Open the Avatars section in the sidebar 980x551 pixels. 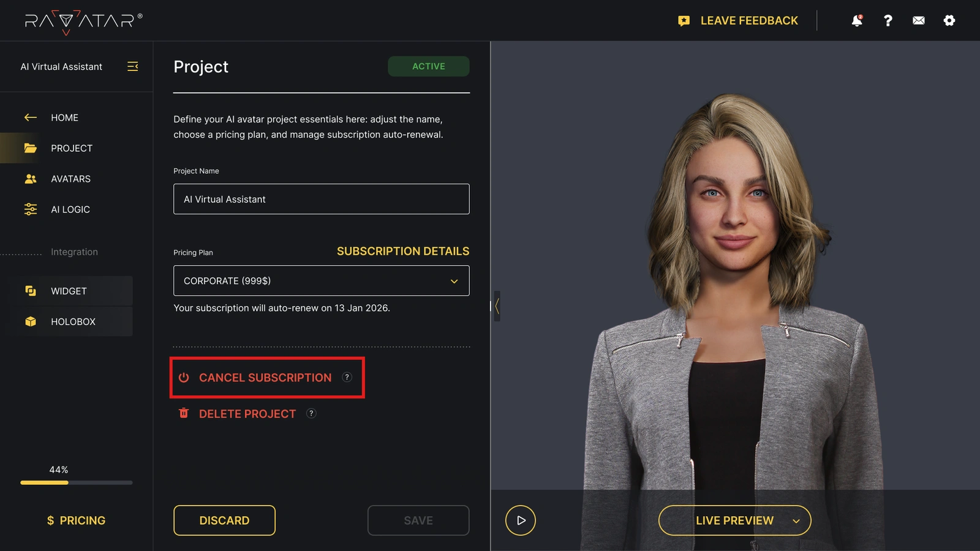(70, 179)
